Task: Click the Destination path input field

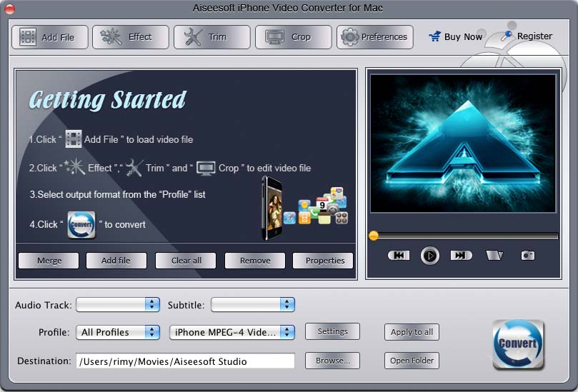Action: click(x=185, y=361)
